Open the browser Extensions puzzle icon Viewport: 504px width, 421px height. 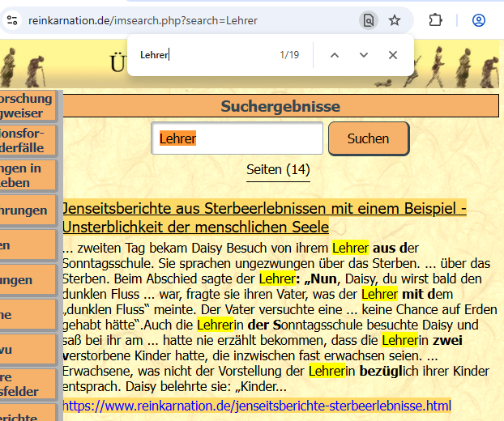pyautogui.click(x=436, y=20)
